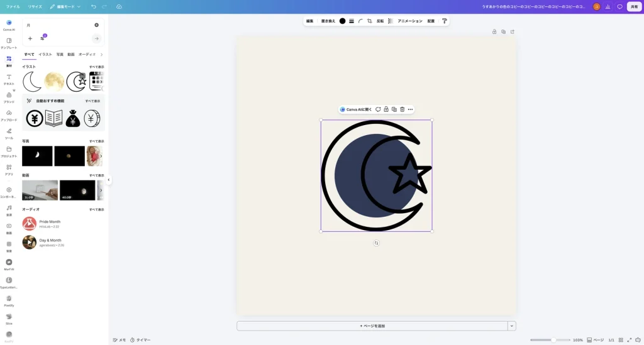The width and height of the screenshot is (644, 345).
Task: Open the transparency checkerboard icon
Action: pyautogui.click(x=390, y=21)
